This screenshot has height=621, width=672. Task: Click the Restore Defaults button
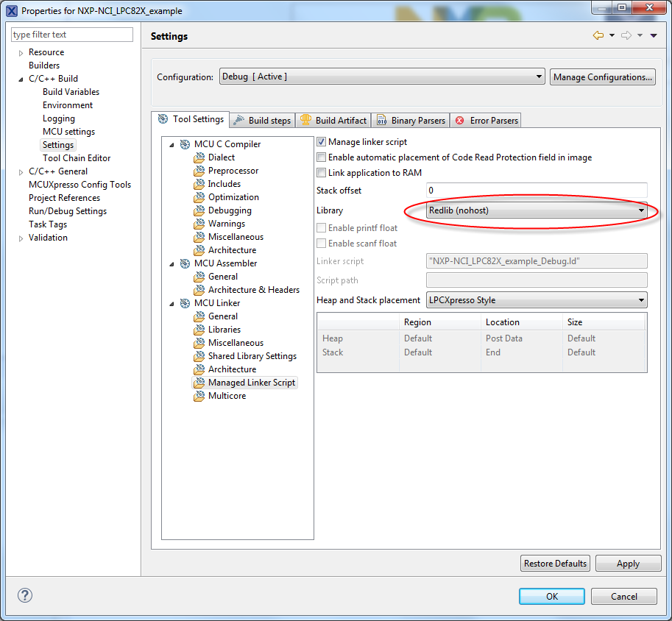point(555,564)
